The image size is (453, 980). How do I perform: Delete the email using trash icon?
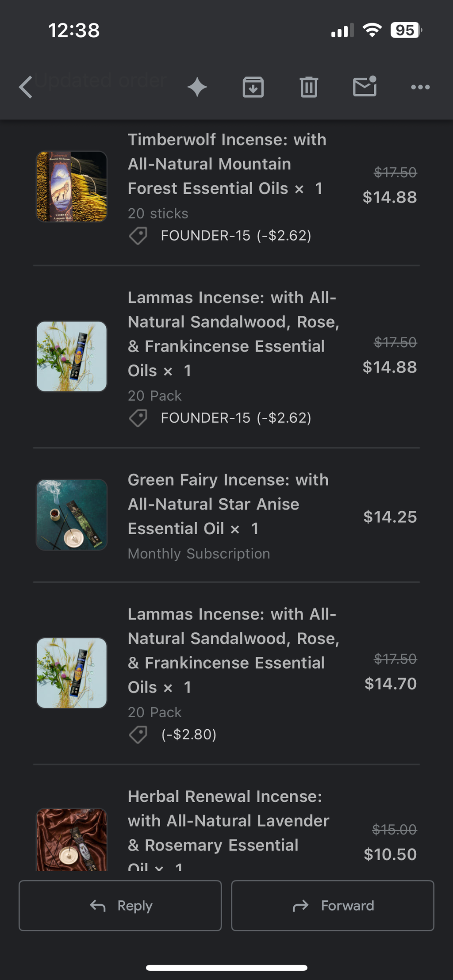(309, 87)
